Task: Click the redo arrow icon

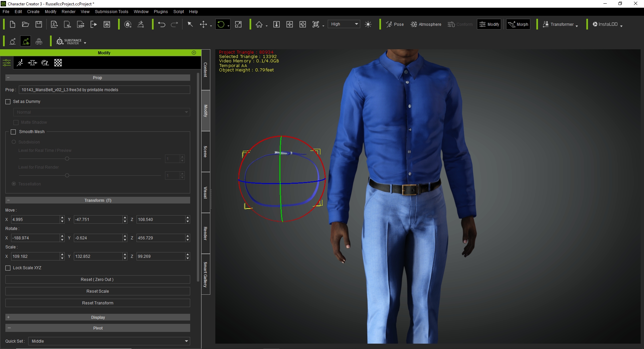Action: pyautogui.click(x=174, y=24)
